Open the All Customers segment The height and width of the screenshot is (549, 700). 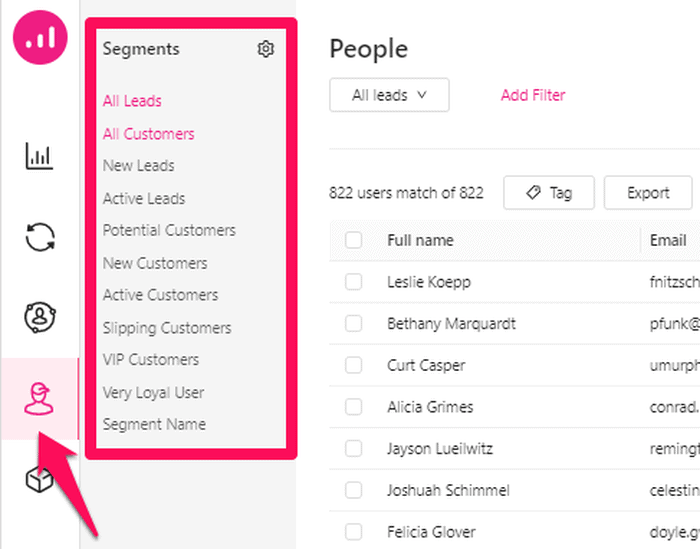pyautogui.click(x=149, y=134)
